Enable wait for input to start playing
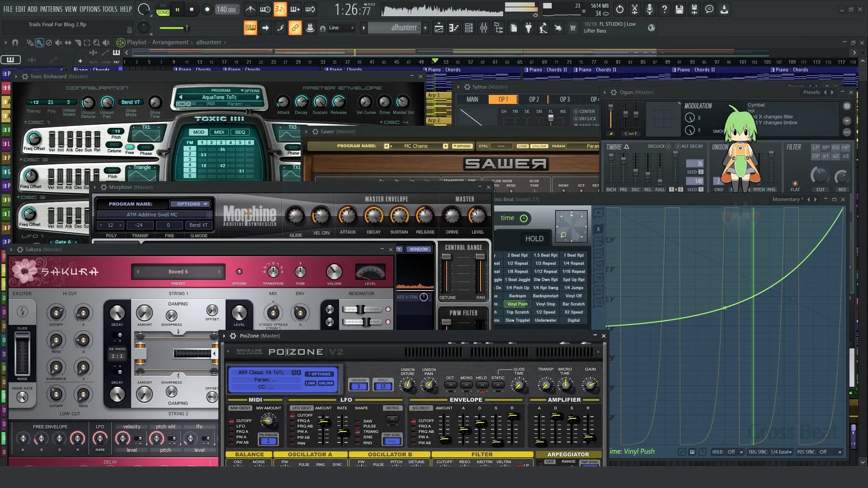The height and width of the screenshot is (488, 868). tap(265, 9)
